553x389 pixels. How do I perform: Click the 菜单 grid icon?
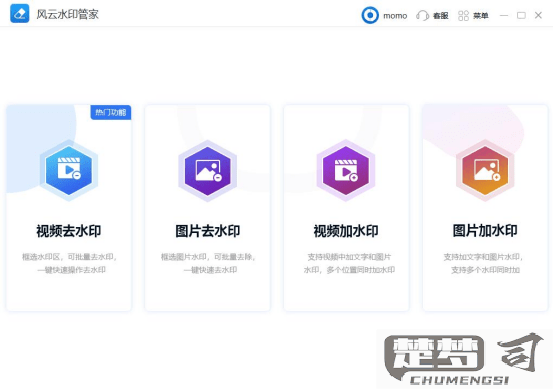tap(463, 16)
